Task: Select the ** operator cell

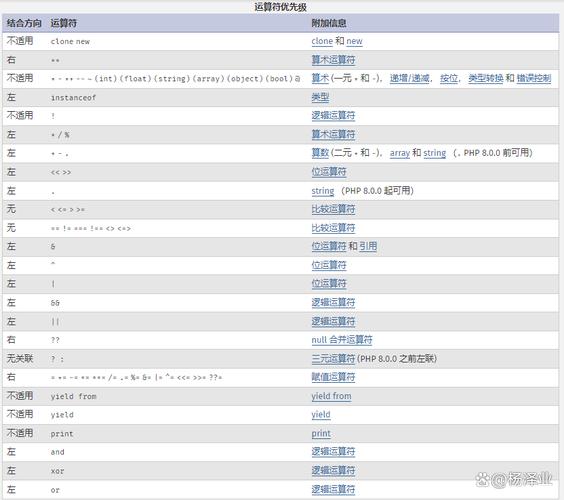Action: tap(55, 60)
